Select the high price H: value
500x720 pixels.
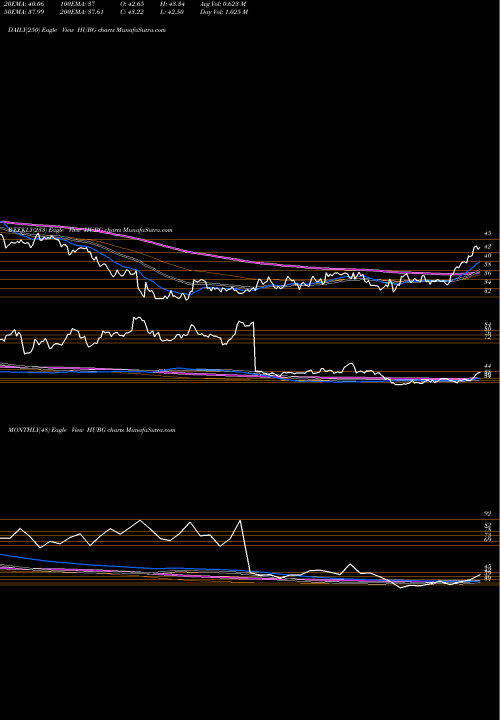tap(174, 4)
